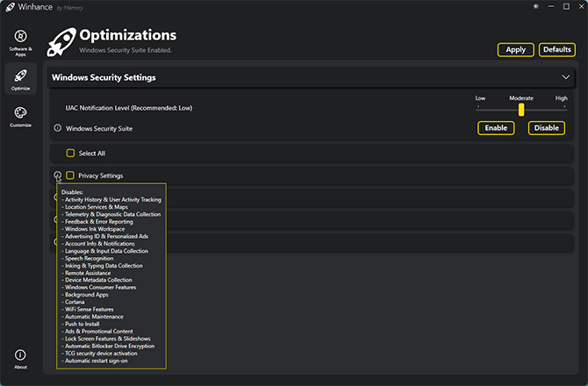Viewport: 588px width, 386px height.
Task: Enable the Windows Security Suite
Action: click(496, 128)
